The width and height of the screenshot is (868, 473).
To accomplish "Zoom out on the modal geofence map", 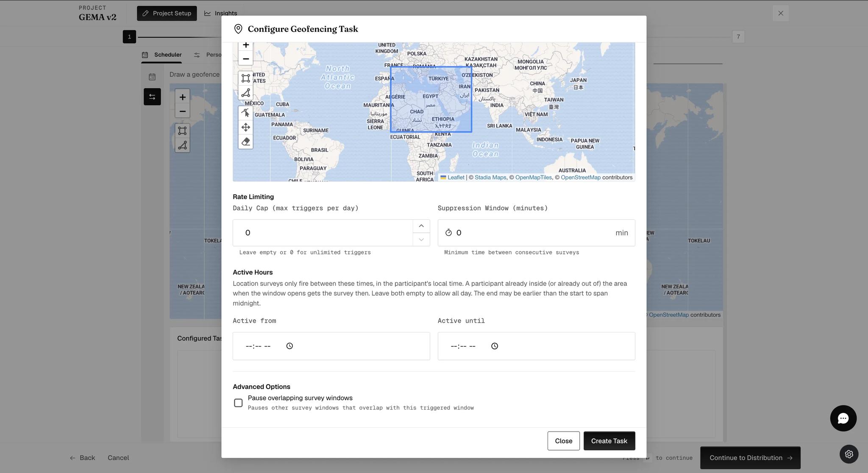I will tap(245, 58).
